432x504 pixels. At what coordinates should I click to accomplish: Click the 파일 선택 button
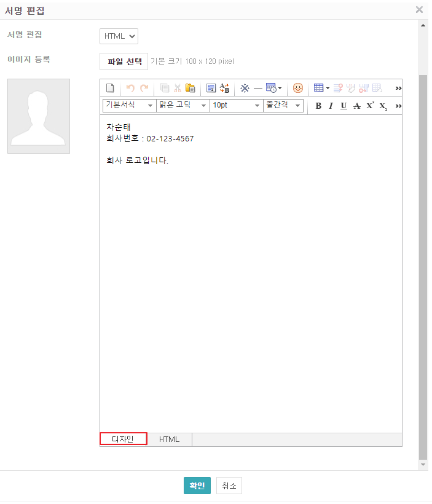point(124,61)
